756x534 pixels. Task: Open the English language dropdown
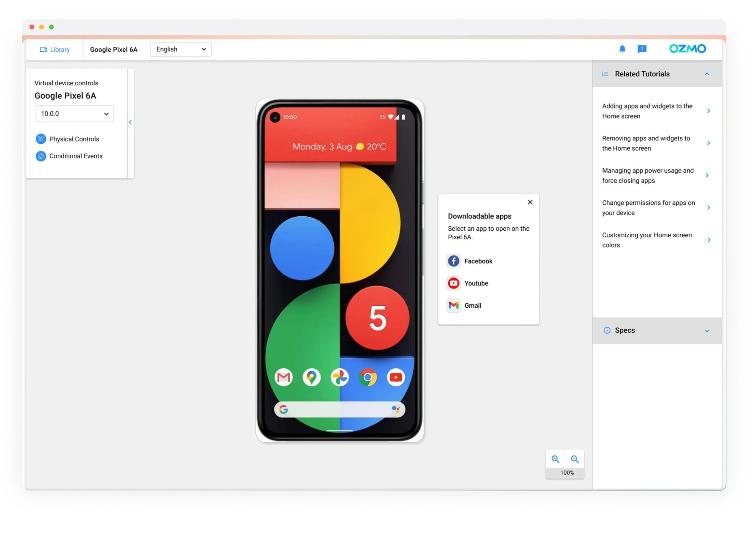point(181,49)
